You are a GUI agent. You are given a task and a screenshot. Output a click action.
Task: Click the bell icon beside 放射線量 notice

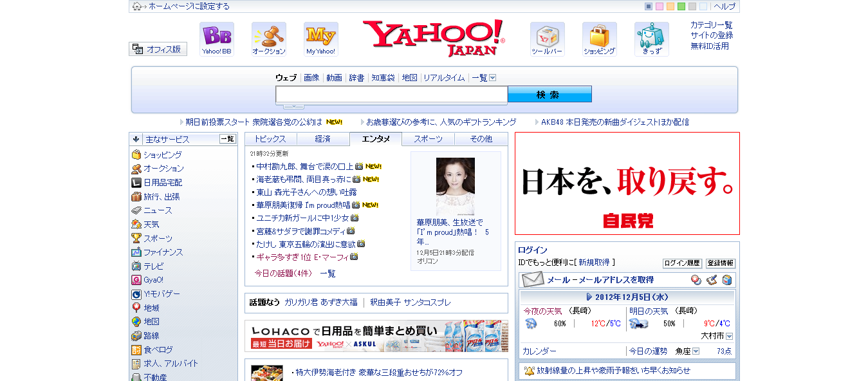point(529,371)
